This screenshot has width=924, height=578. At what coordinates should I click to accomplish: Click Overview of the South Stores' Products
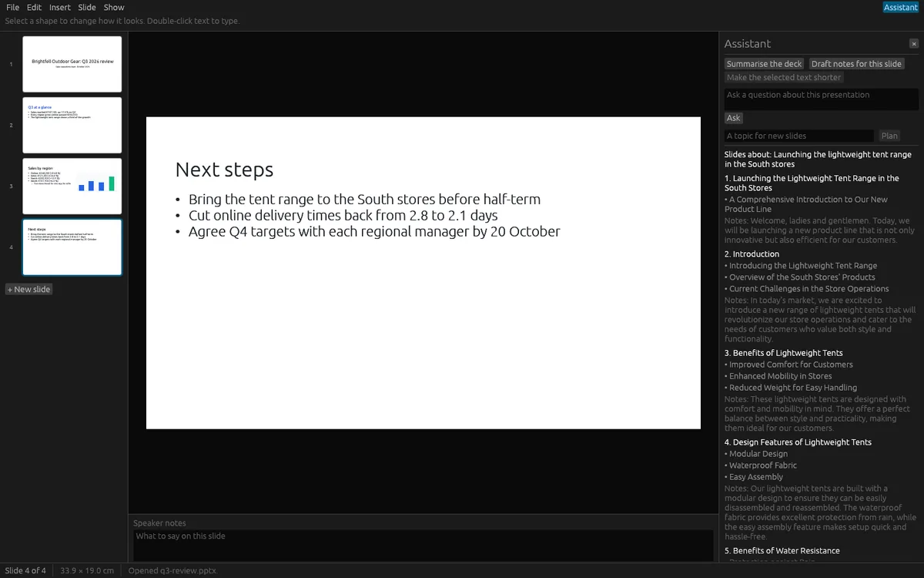coord(800,277)
